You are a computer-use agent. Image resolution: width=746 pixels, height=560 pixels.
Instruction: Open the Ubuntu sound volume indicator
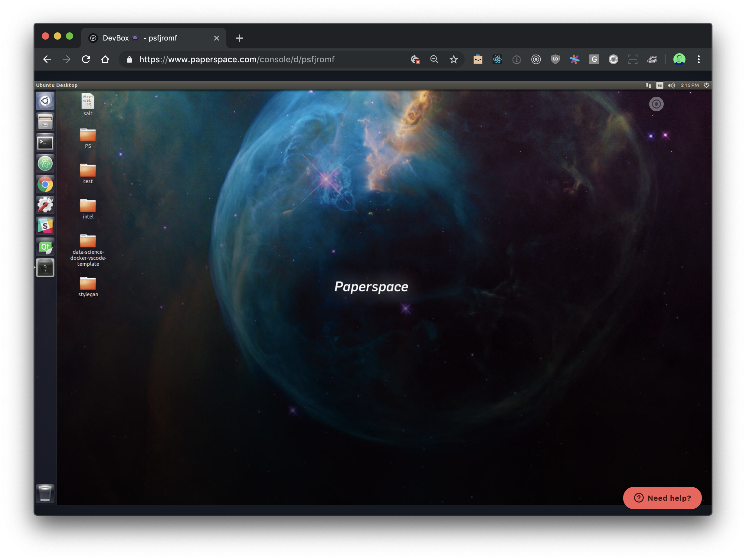[x=671, y=86]
